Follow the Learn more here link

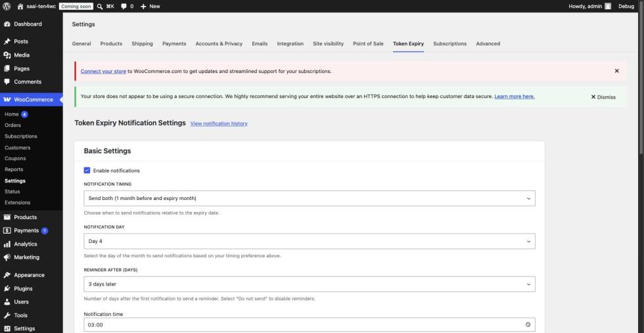point(514,96)
